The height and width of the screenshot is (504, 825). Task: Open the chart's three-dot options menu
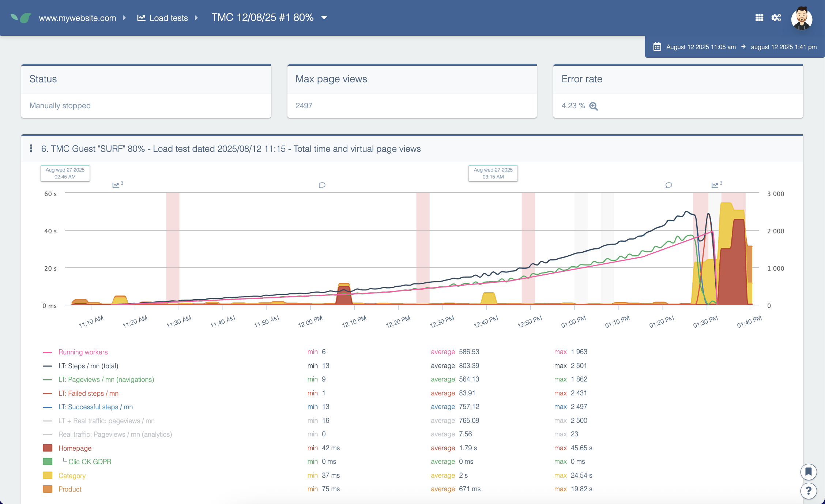click(x=31, y=148)
